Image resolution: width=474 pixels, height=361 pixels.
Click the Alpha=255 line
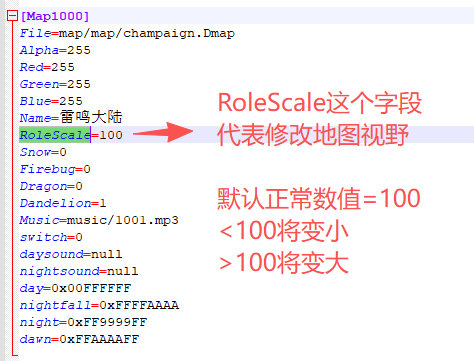point(55,50)
